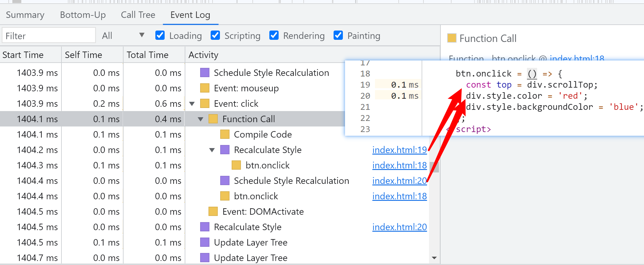Click the Event: mouseup yellow icon

tap(205, 88)
